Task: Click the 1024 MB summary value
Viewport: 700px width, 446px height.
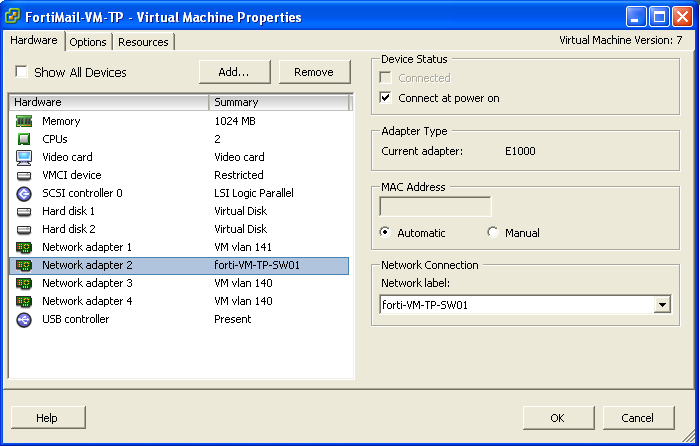Action: click(235, 121)
